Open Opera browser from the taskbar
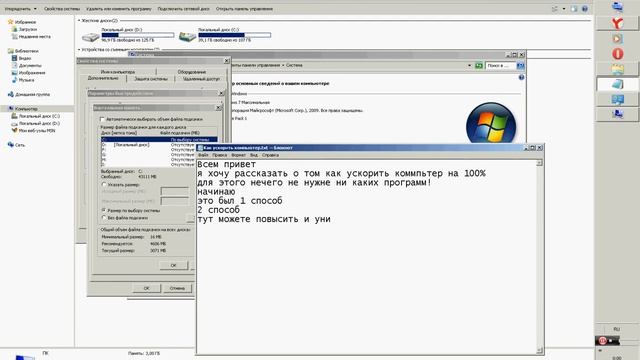This screenshot has width=640, height=360. [617, 54]
